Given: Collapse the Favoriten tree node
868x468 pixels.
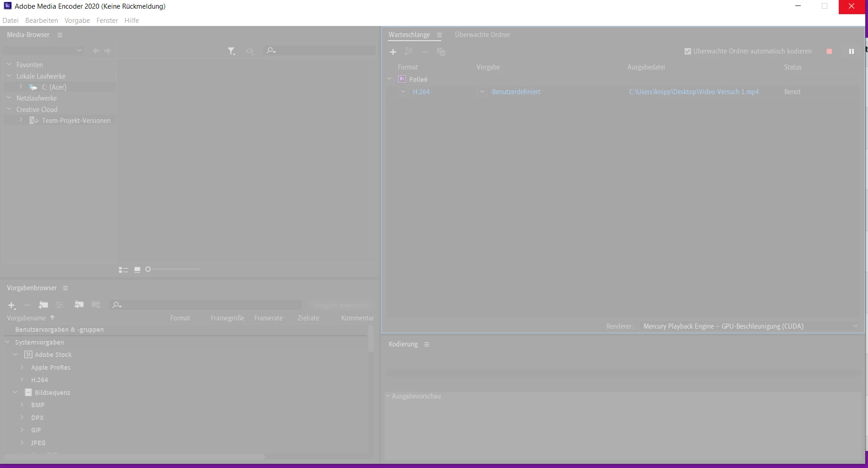Looking at the screenshot, I should [9, 64].
